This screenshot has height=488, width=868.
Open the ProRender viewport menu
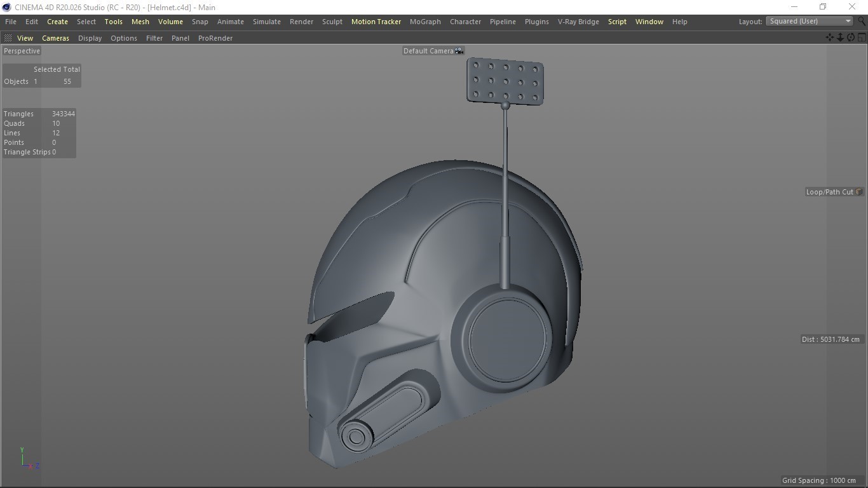point(215,38)
